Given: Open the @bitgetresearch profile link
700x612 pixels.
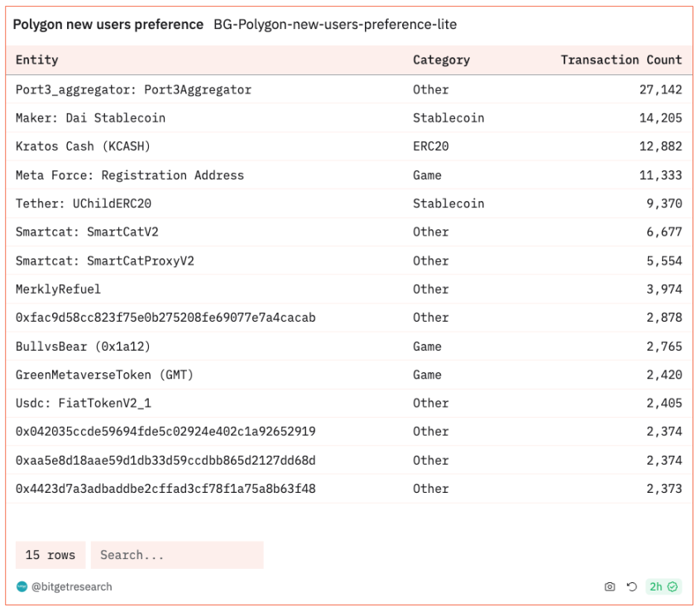Looking at the screenshot, I should [x=71, y=586].
